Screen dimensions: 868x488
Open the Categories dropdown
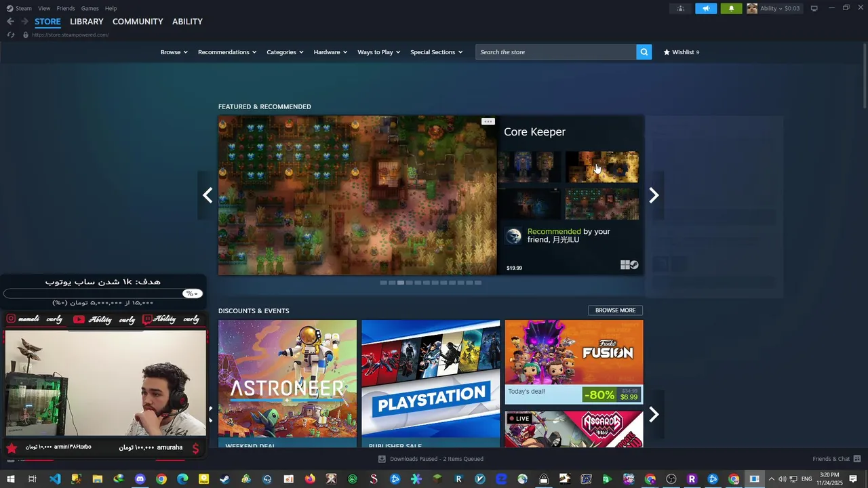coord(285,52)
